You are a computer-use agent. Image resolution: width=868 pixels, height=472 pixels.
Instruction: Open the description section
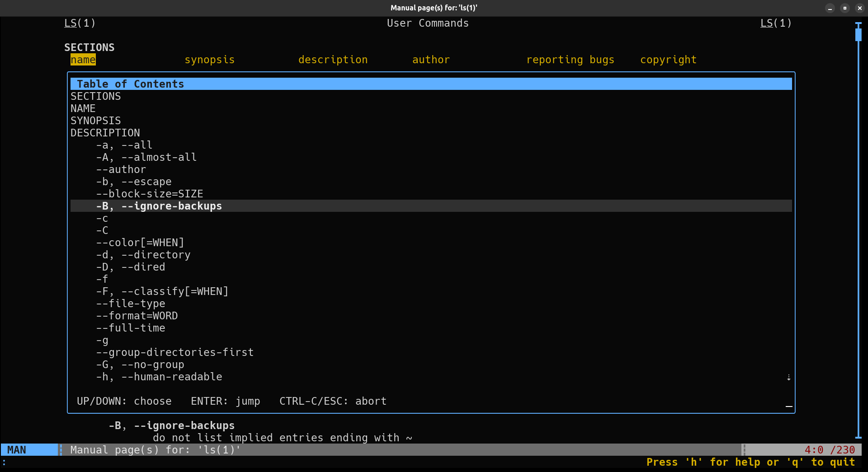pos(333,59)
